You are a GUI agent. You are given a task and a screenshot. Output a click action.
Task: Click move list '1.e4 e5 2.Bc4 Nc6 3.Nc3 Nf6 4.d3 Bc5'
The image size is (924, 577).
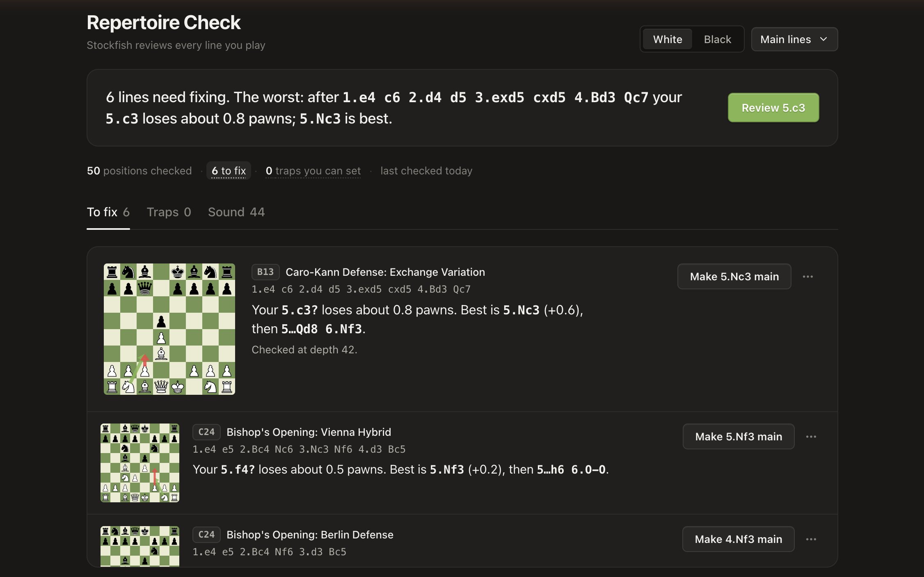coord(299,449)
